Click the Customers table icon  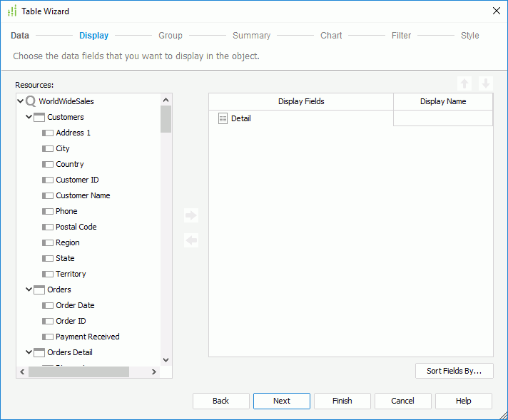coord(39,117)
